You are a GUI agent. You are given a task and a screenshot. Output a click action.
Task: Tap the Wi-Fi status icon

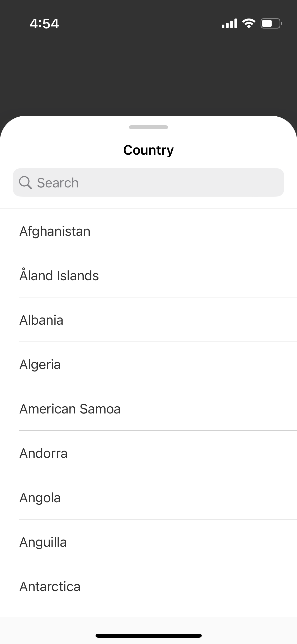point(248,24)
